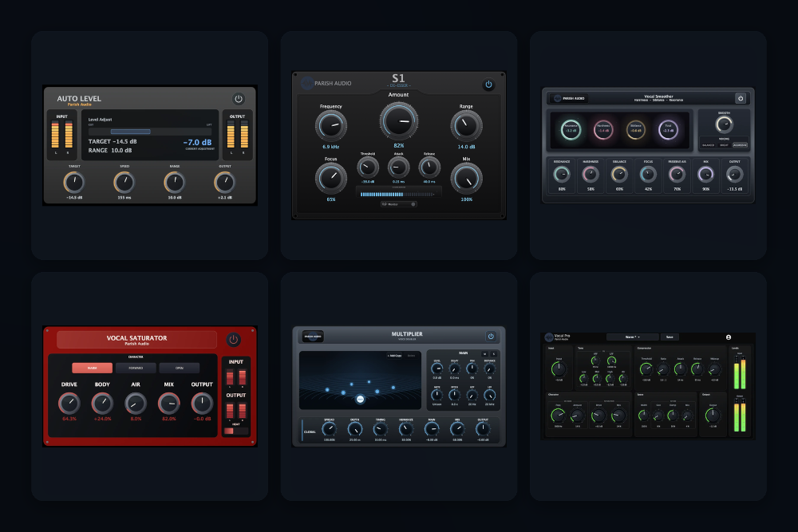Image resolution: width=798 pixels, height=532 pixels.
Task: Click the Multiplier Harmonize knob
Action: [x=406, y=430]
